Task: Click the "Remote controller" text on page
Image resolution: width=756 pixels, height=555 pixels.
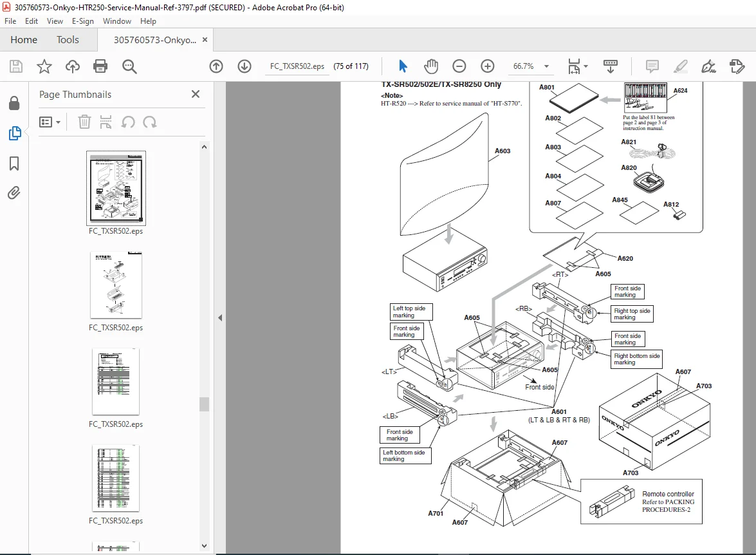Action: pos(668,494)
